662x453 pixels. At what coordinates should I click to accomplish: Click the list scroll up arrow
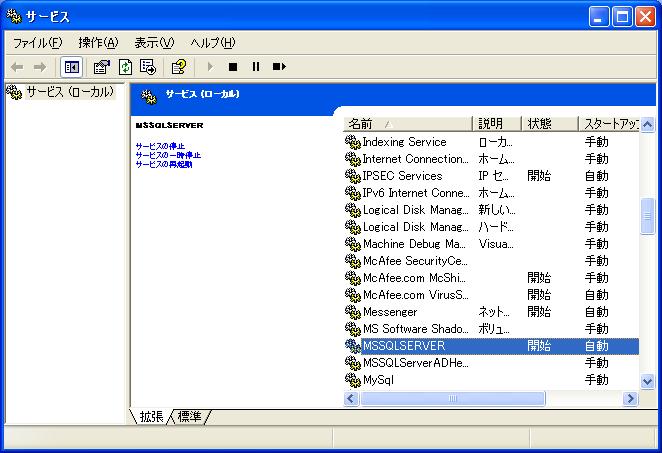(x=647, y=125)
